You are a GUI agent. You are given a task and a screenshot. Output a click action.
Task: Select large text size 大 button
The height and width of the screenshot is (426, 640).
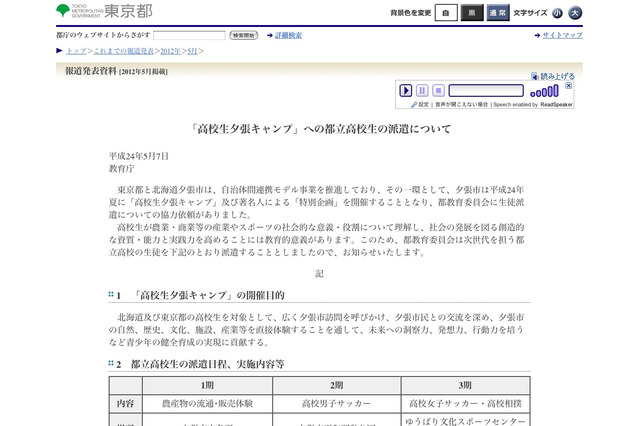tap(575, 13)
